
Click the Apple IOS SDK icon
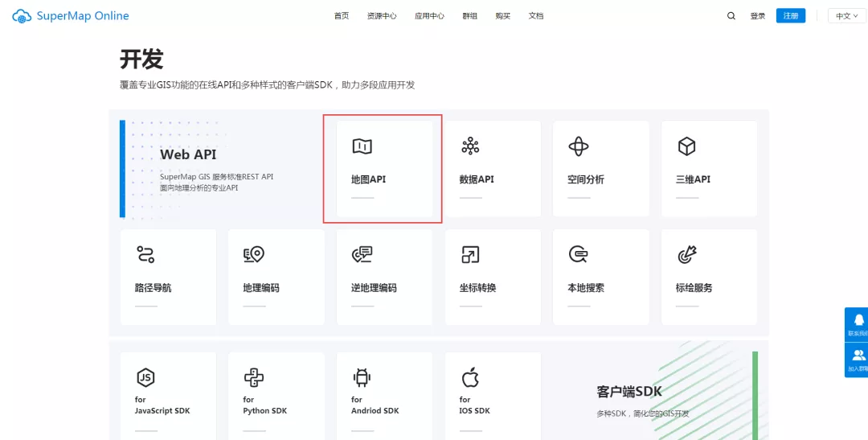(x=470, y=377)
